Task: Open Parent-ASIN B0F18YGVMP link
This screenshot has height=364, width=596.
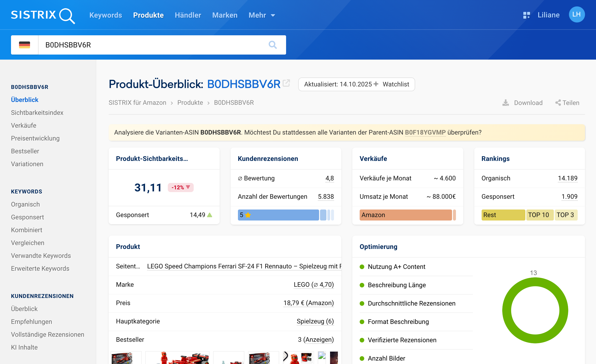Action: click(x=425, y=132)
